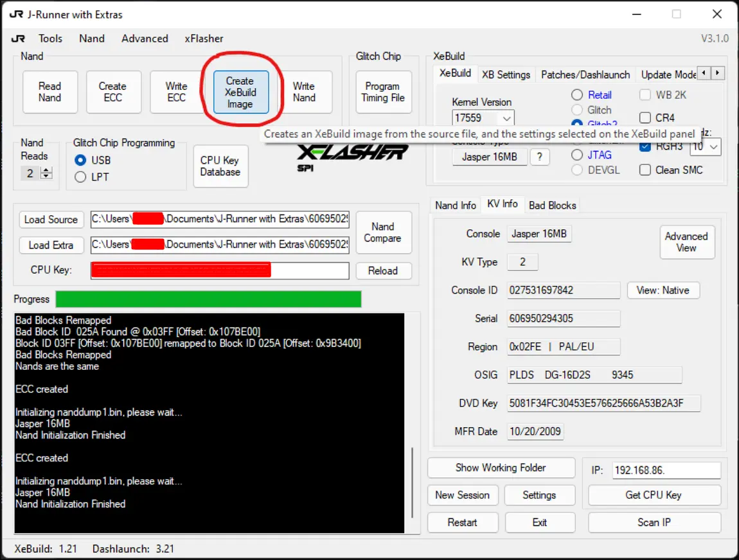
Task: Select the Glitch radio option
Action: click(x=592, y=110)
